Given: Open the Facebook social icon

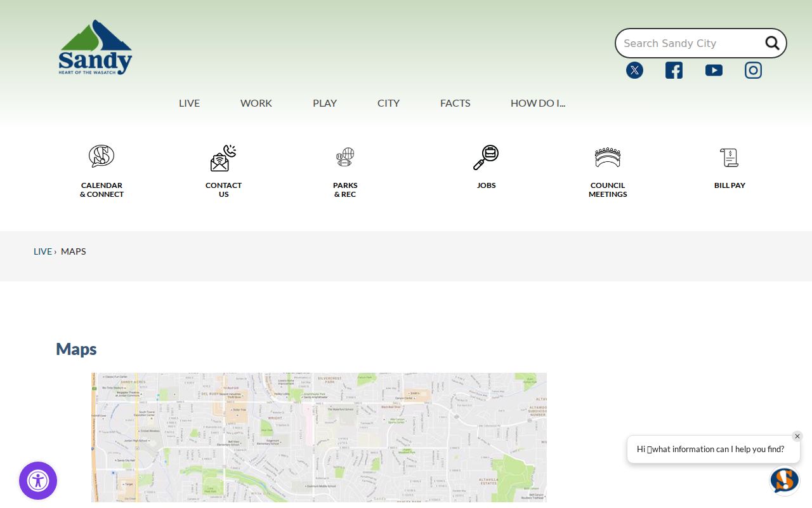Looking at the screenshot, I should click(x=674, y=70).
